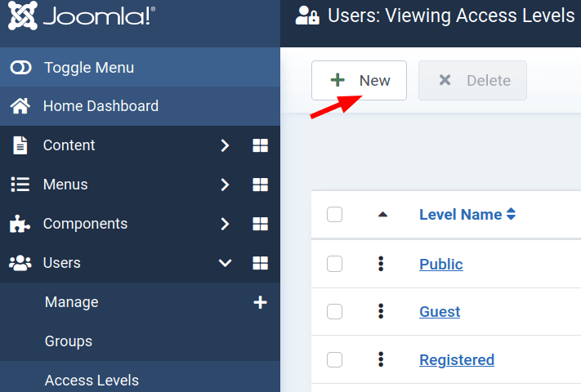
Task: Click plus icon next to Manage
Action: click(x=260, y=302)
